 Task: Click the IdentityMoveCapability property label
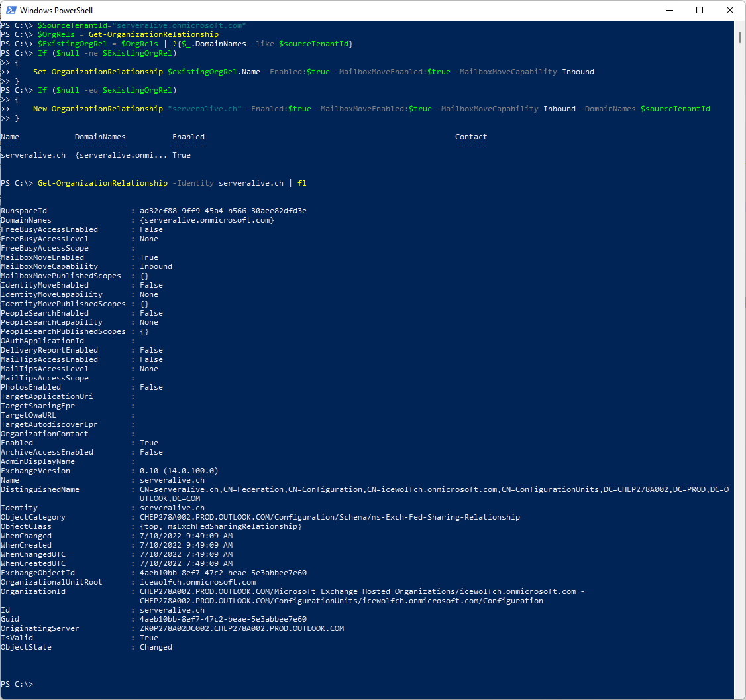(52, 294)
